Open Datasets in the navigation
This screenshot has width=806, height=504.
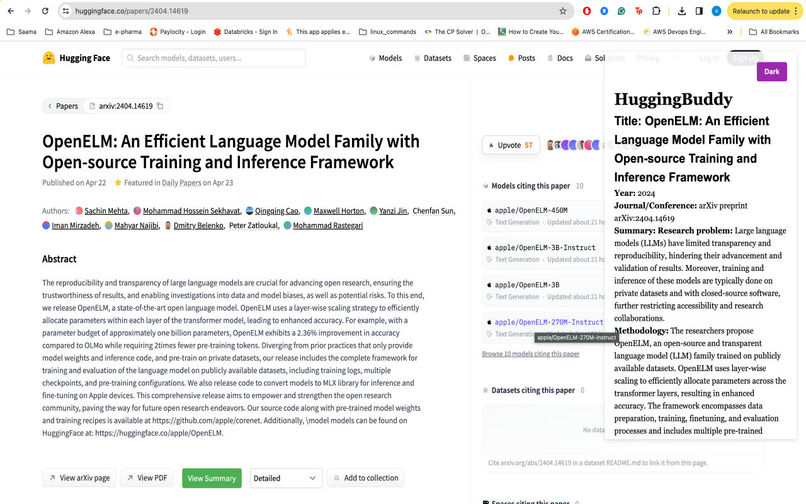(433, 58)
